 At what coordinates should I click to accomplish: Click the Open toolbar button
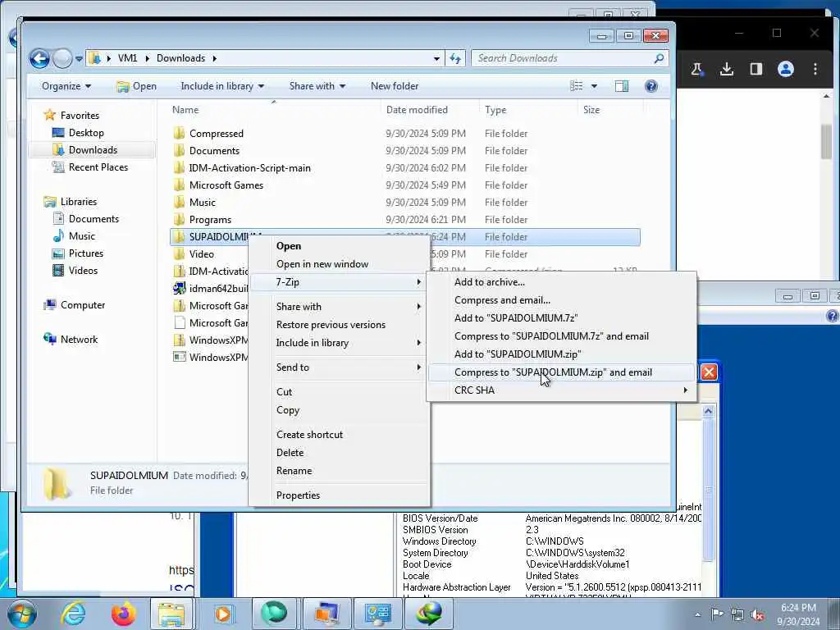pyautogui.click(x=137, y=85)
